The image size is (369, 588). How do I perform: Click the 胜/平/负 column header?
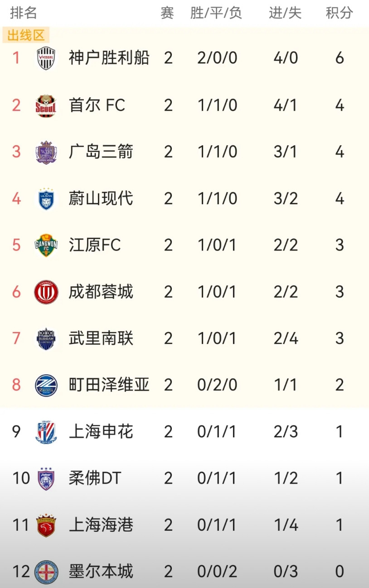click(x=216, y=13)
